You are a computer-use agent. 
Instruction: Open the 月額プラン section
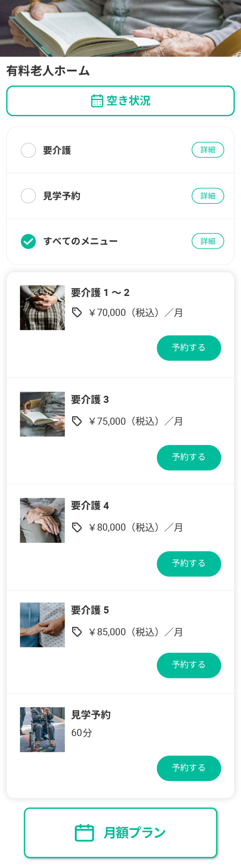(x=120, y=832)
